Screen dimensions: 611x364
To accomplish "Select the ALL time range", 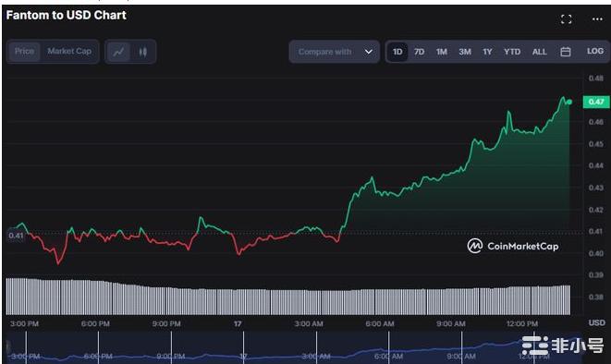I will pyautogui.click(x=539, y=52).
